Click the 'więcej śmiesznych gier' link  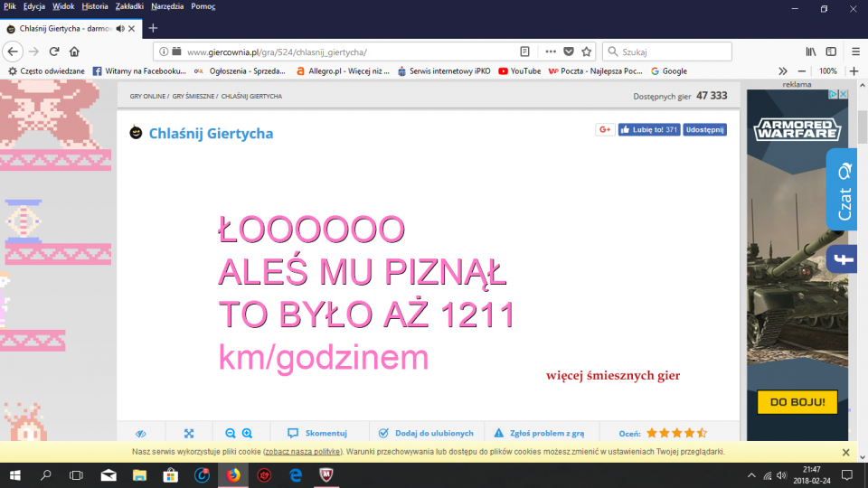coord(612,376)
